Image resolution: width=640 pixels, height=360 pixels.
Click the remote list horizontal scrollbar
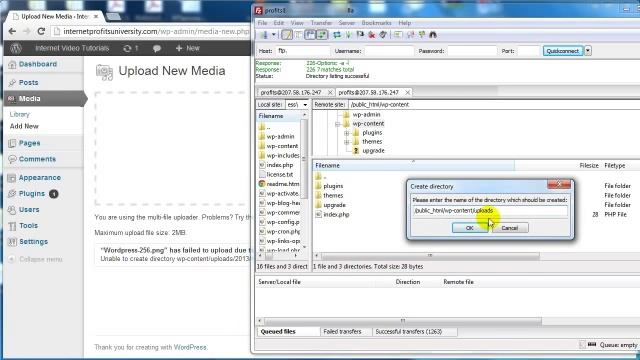[x=430, y=256]
